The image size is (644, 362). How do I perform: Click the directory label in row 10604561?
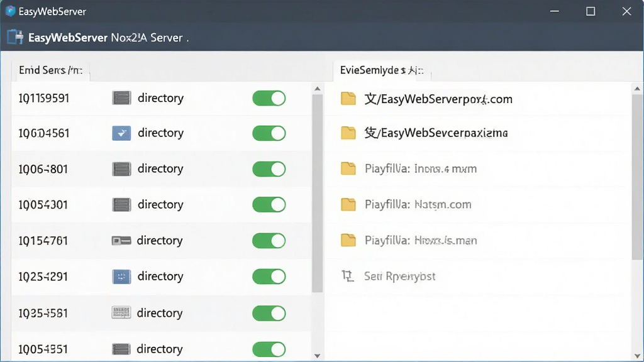(160, 133)
